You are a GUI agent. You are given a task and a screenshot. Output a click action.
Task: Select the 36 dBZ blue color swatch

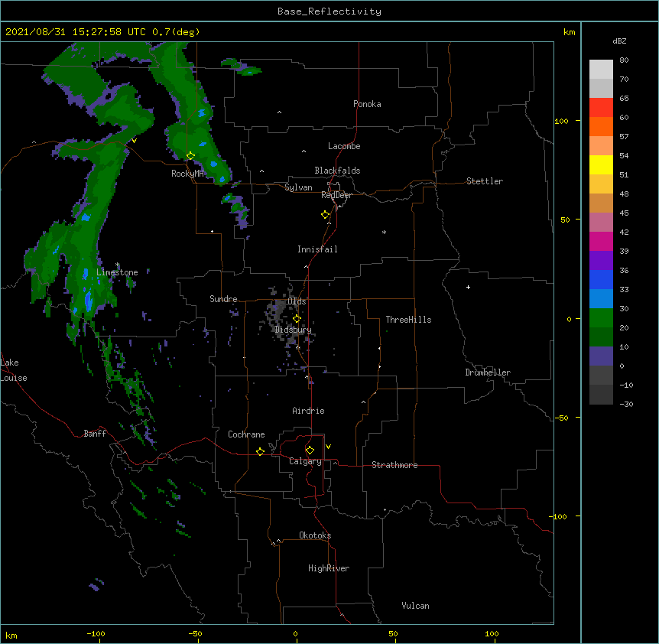(601, 279)
